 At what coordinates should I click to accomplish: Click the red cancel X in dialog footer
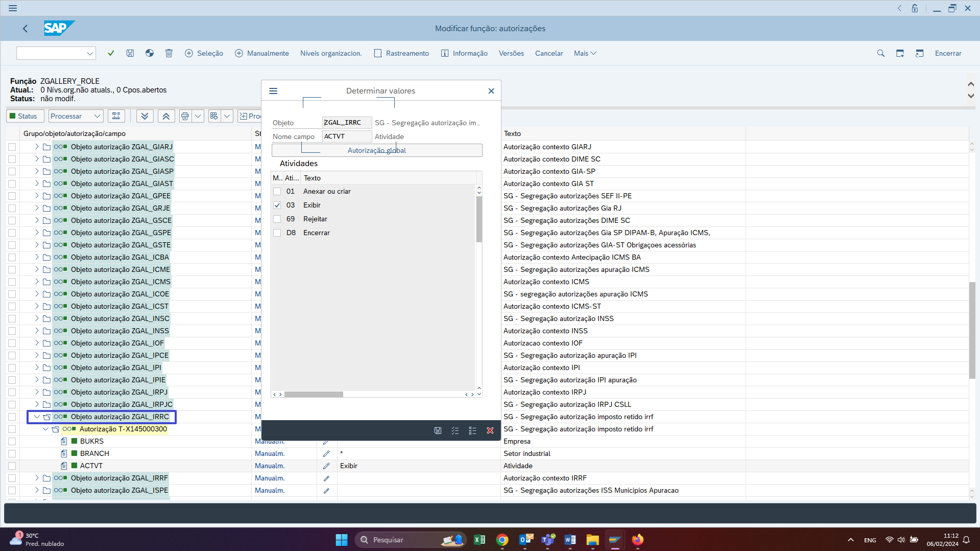tap(490, 431)
